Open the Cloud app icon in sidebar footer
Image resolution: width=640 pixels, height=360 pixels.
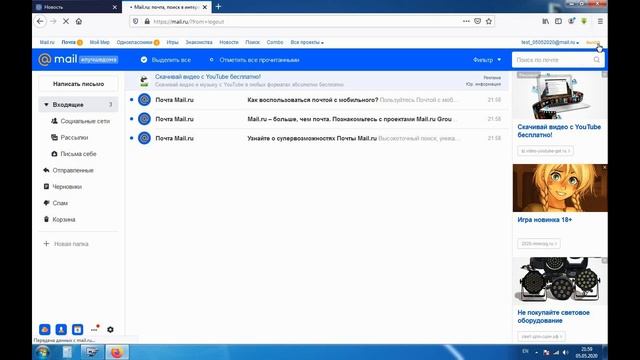(44, 329)
